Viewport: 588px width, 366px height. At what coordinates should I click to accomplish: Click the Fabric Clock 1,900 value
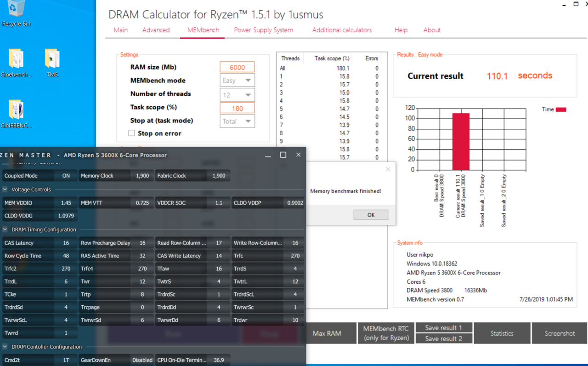point(219,176)
